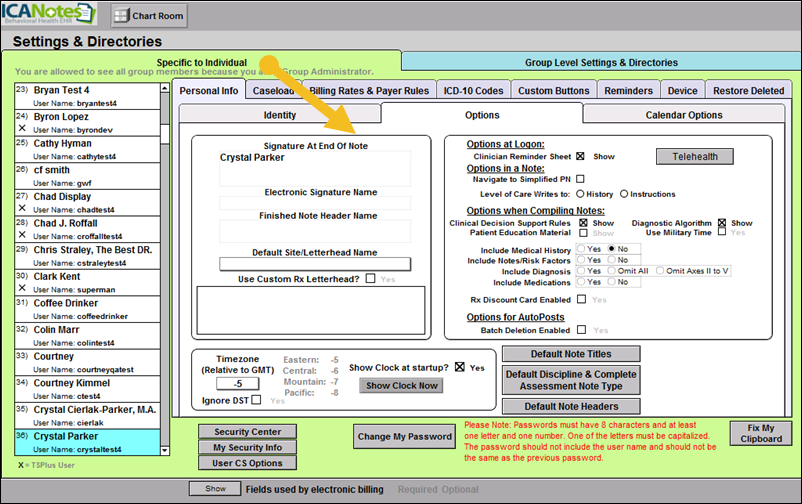Open the ICD-10 Codes tab
Image resolution: width=802 pixels, height=504 pixels.
pos(472,91)
